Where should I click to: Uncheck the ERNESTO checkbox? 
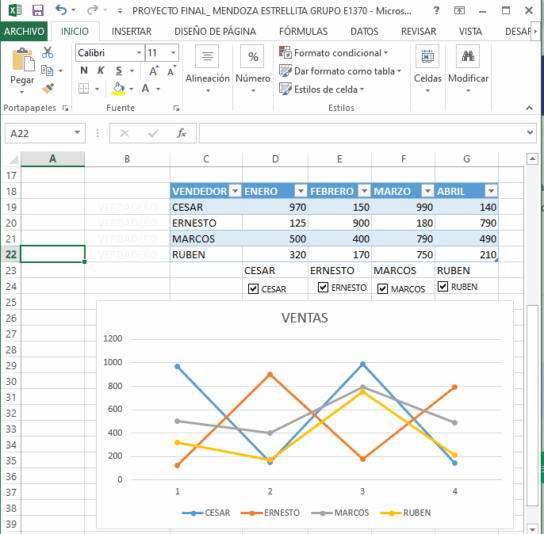click(323, 287)
